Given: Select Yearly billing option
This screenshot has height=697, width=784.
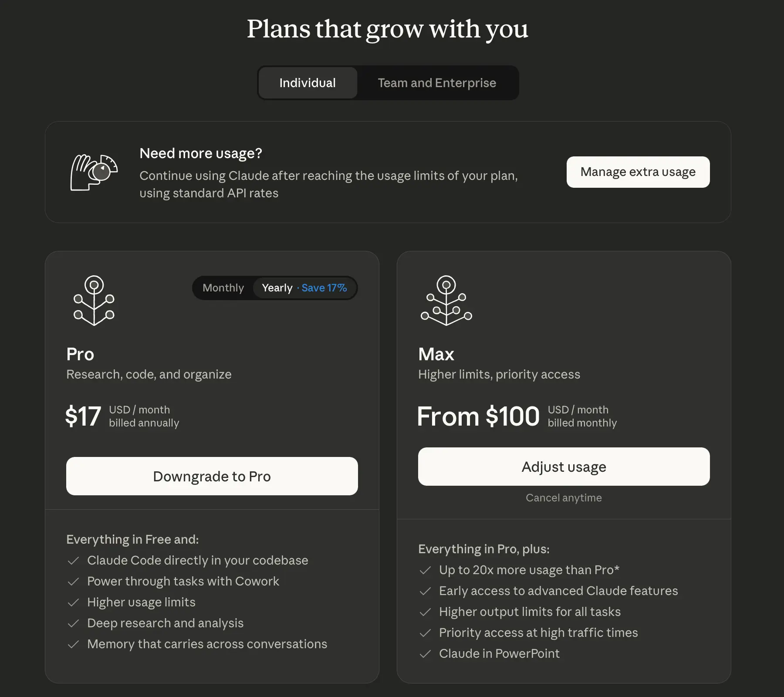Looking at the screenshot, I should pos(277,288).
